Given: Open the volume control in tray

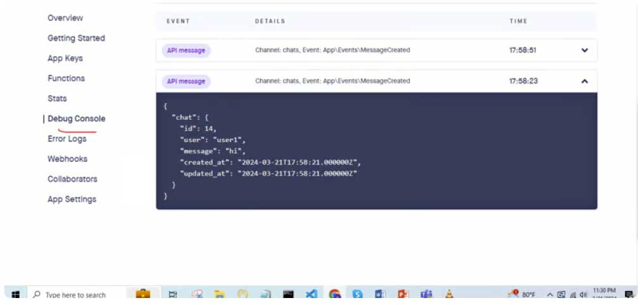Looking at the screenshot, I should 583,295.
